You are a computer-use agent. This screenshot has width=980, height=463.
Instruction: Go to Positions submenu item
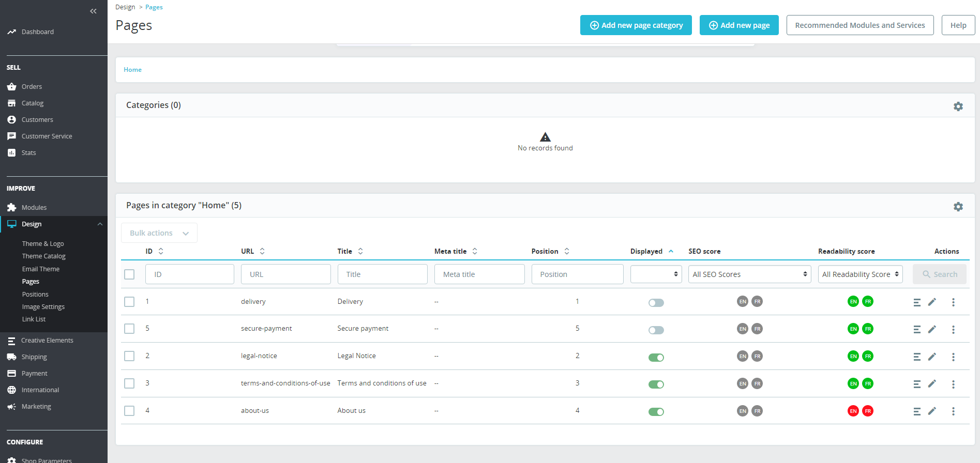pos(35,294)
